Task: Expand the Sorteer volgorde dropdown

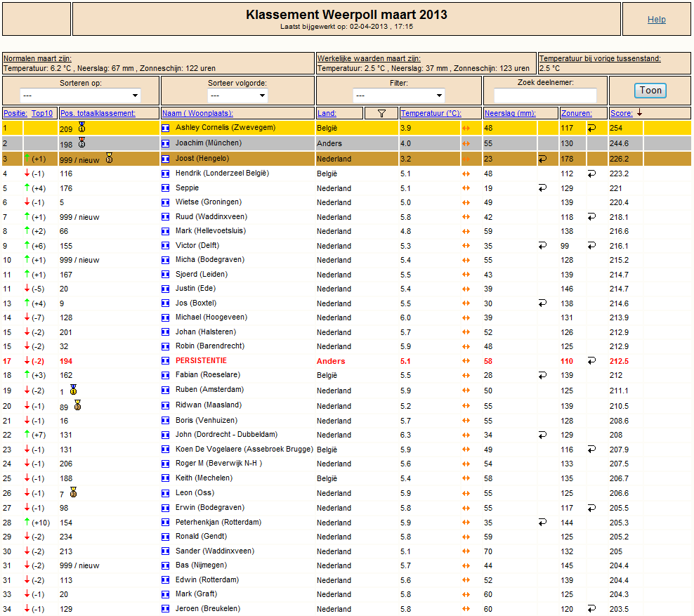Action: coord(237,95)
